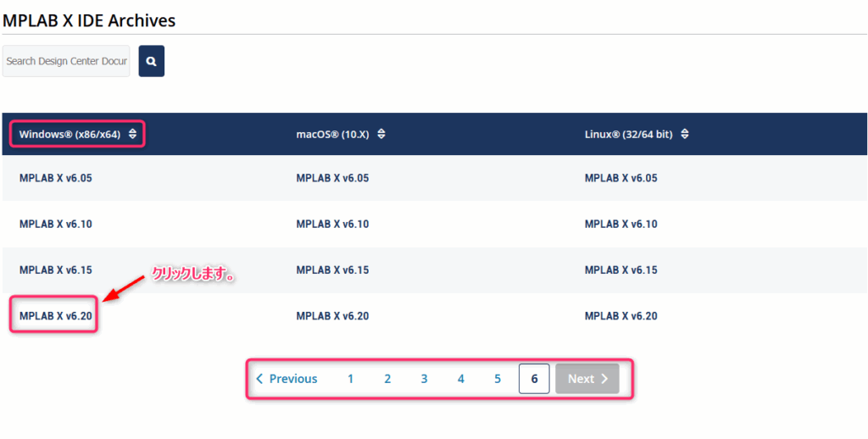The width and height of the screenshot is (868, 439).
Task: Open Linux MPLAB X v6.05 download
Action: (621, 178)
